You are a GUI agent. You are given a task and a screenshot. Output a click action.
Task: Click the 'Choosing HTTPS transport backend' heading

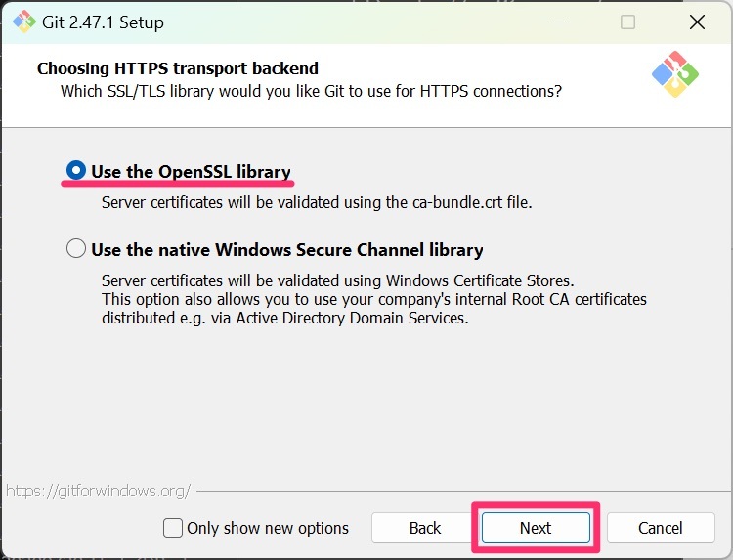[178, 68]
